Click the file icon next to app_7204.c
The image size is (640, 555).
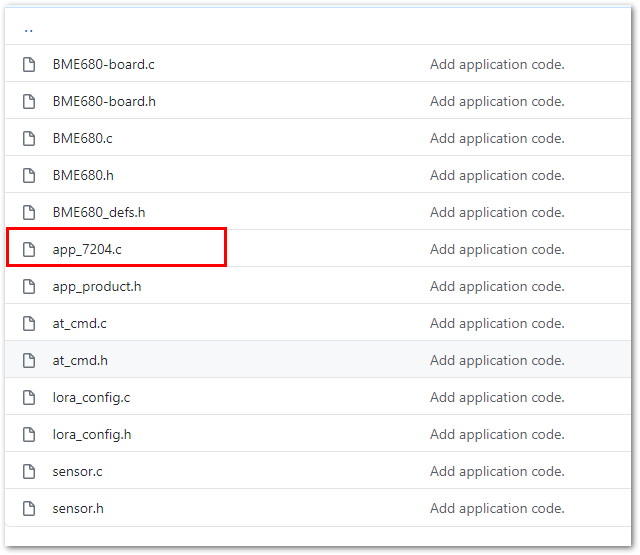29,249
